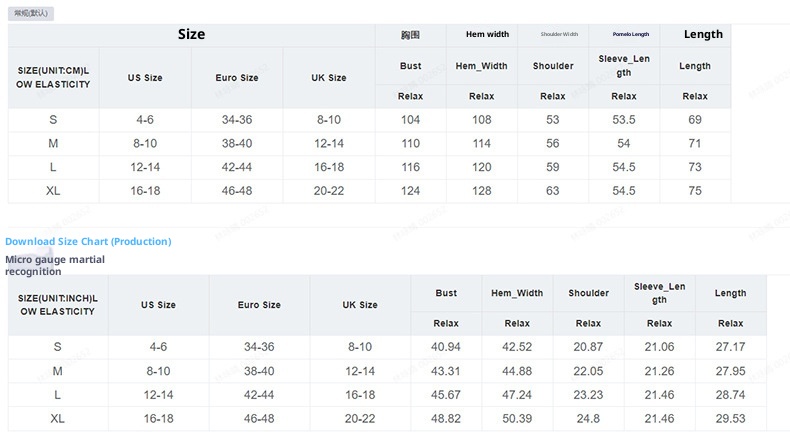Select the inch length value 27.95
The height and width of the screenshot is (447, 790).
[x=730, y=371]
